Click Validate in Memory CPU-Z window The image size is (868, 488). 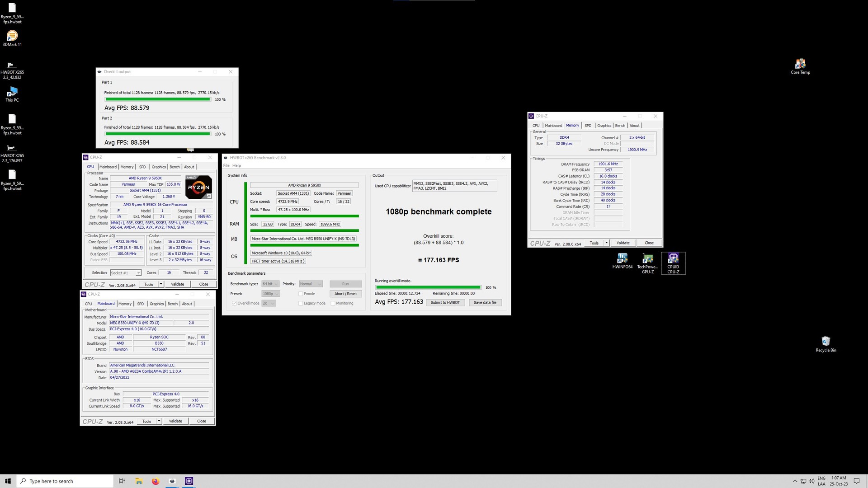coord(623,243)
